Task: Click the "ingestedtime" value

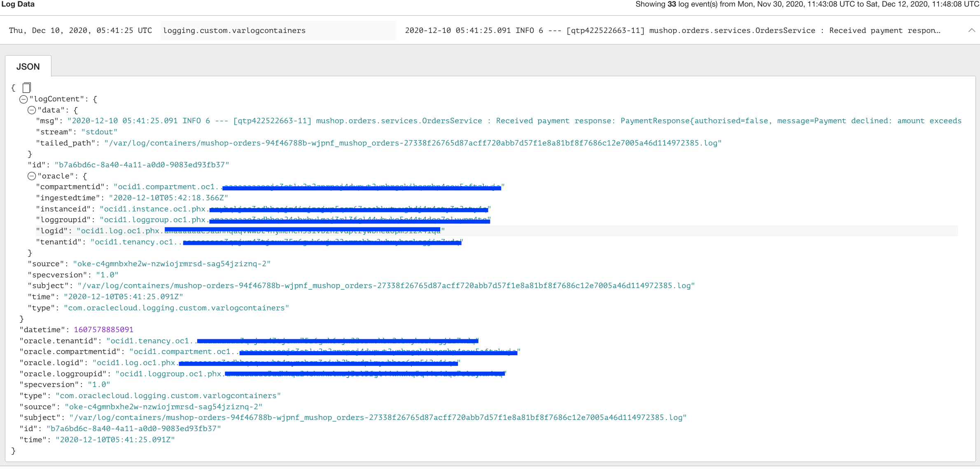Action: coord(168,198)
